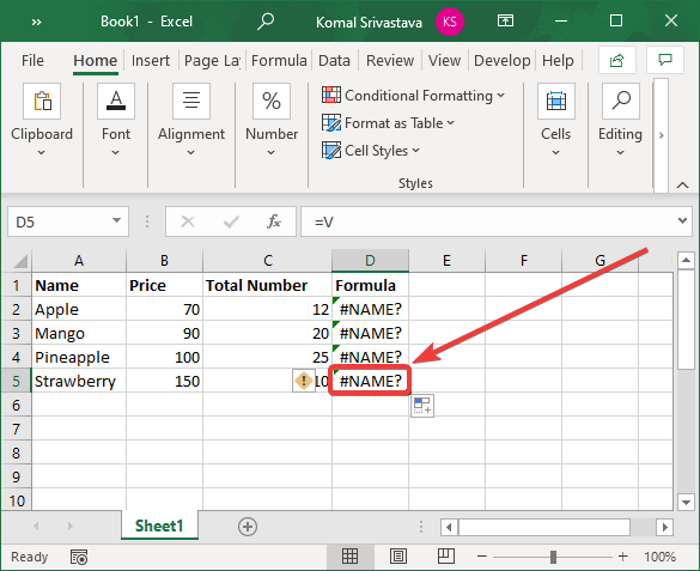This screenshot has width=700, height=571.
Task: Switch to Normal view in status bar
Action: 350,557
